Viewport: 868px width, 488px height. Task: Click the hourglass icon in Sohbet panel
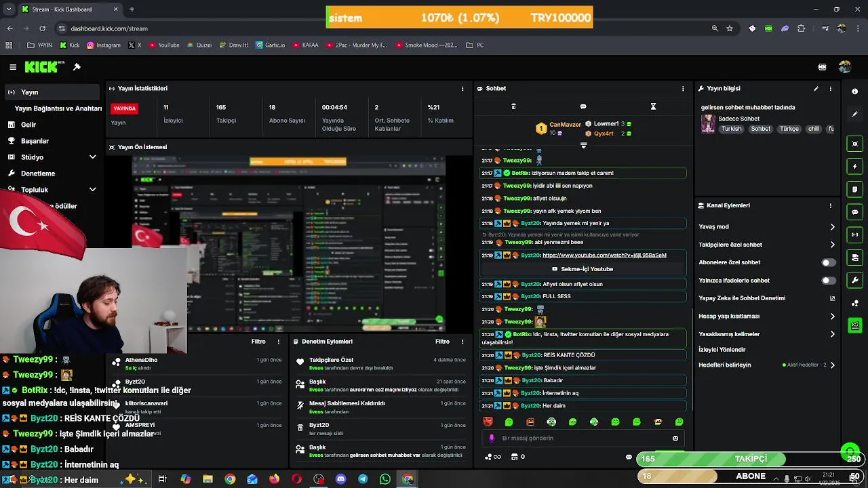point(653,106)
